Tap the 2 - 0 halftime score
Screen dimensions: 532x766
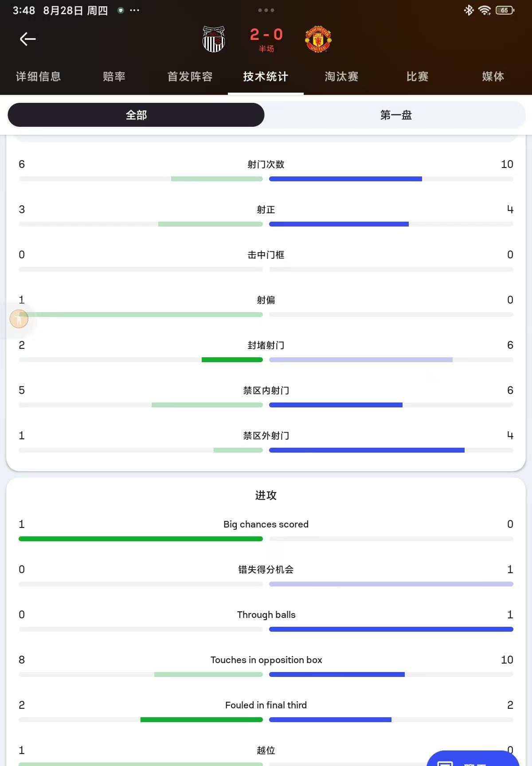pos(266,35)
